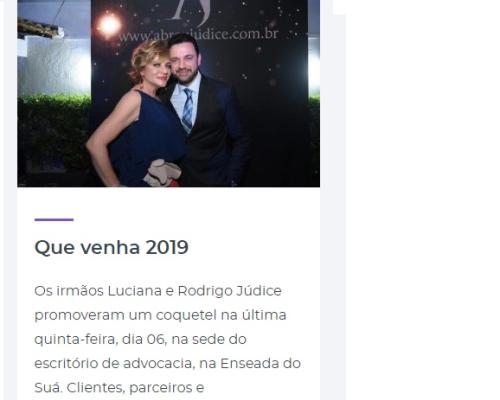The width and height of the screenshot is (500, 400).
Task: Click the purple divider line above the title
Action: pyautogui.click(x=54, y=220)
